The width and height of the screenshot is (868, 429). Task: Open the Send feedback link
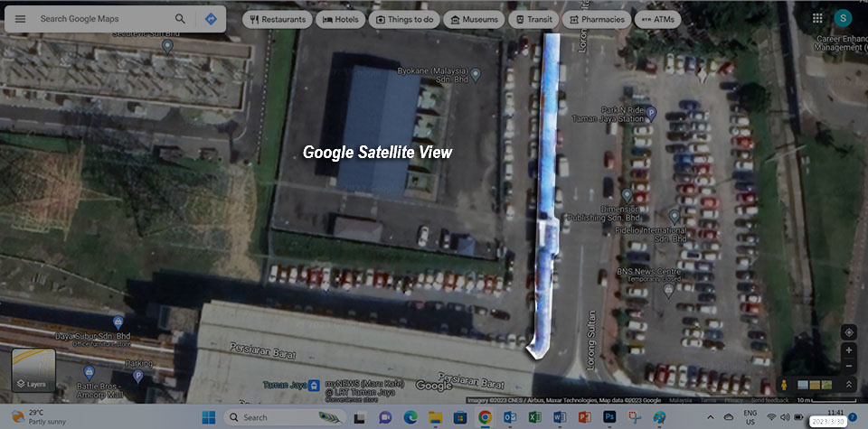(769, 400)
